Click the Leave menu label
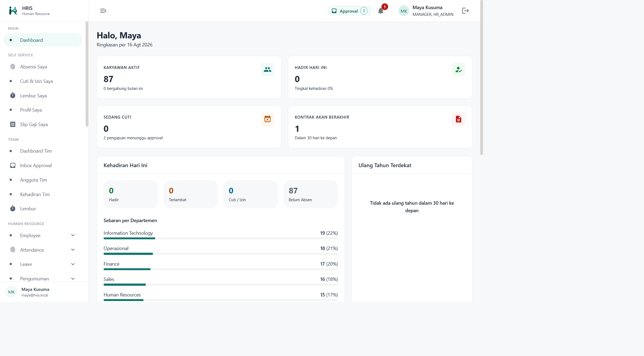 (26, 264)
